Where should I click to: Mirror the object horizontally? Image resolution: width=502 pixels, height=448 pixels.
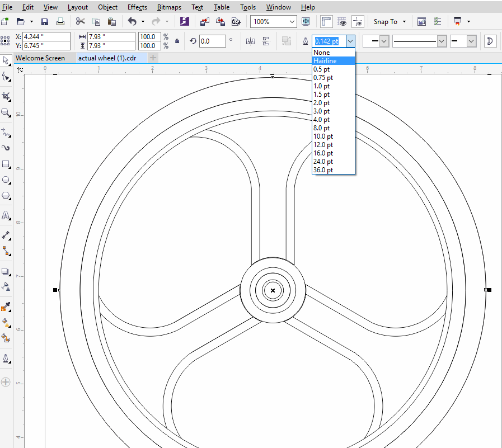(250, 41)
